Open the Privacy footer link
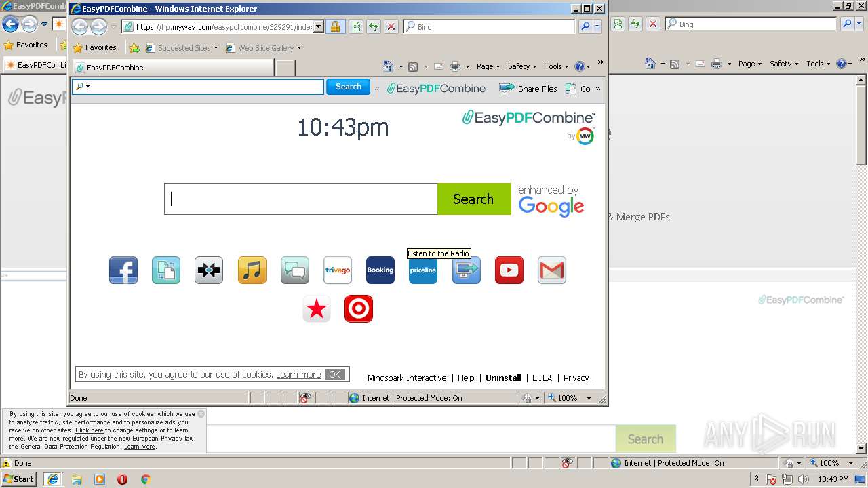868x488 pixels. 576,378
